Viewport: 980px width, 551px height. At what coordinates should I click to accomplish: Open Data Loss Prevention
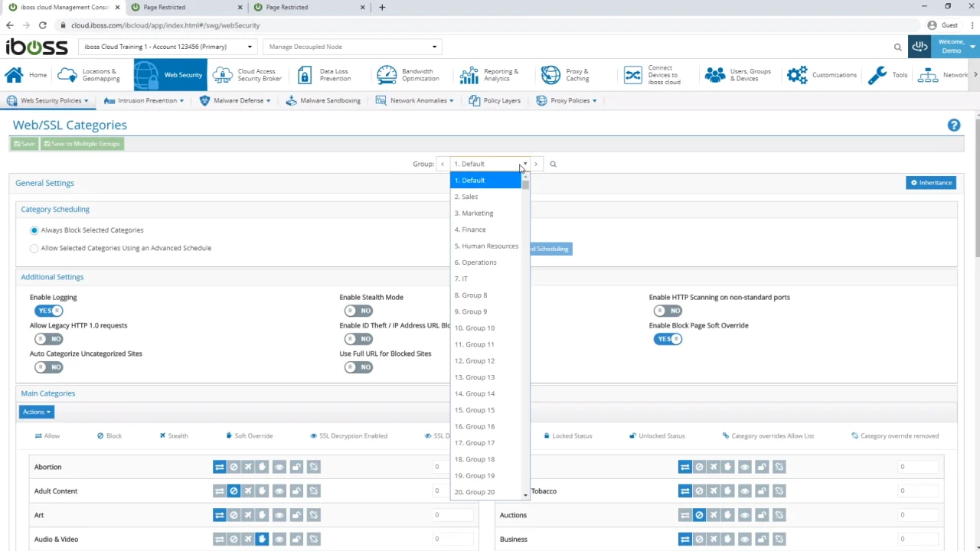pos(325,75)
